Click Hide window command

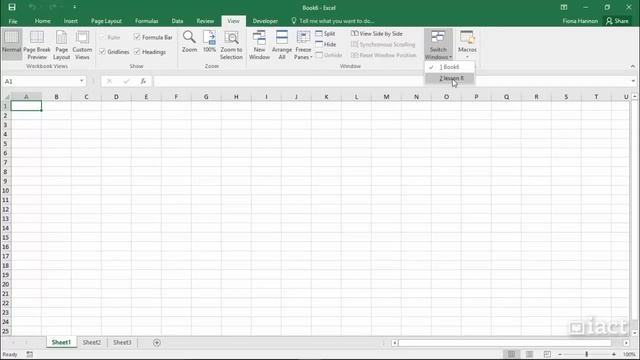326,44
